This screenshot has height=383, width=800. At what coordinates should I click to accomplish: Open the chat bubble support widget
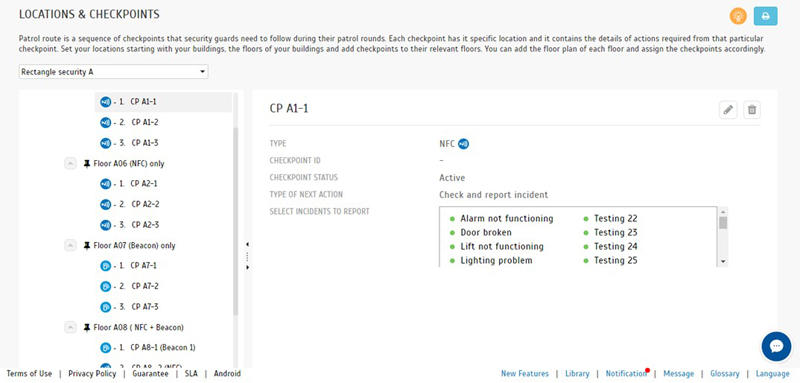click(776, 346)
